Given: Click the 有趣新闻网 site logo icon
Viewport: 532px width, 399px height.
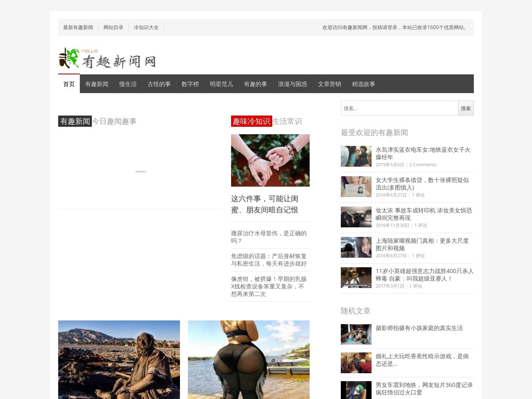Looking at the screenshot, I should click(x=68, y=59).
